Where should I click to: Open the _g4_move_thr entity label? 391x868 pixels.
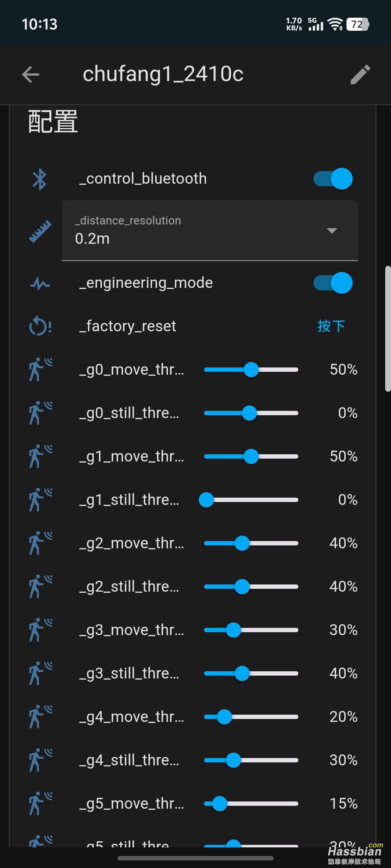pyautogui.click(x=131, y=717)
